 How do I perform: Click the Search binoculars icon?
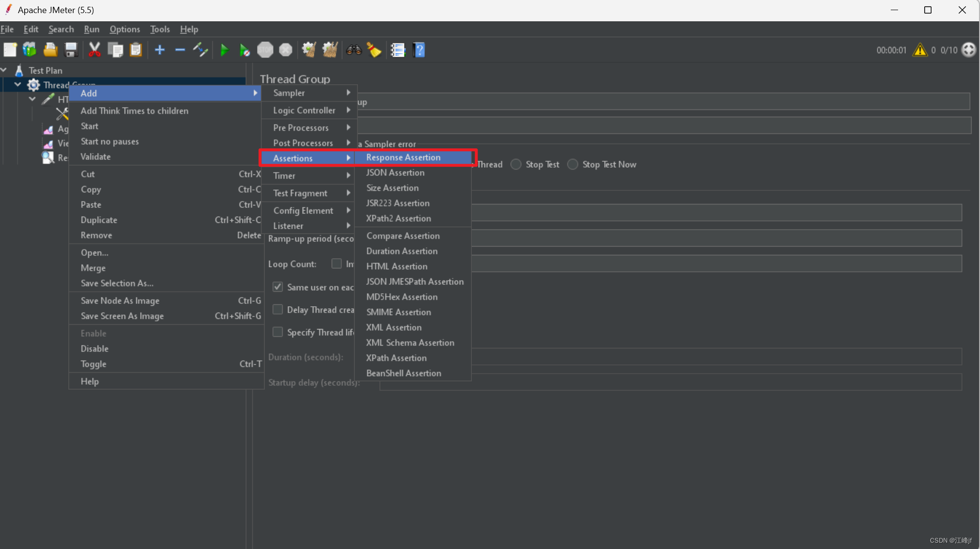tap(353, 50)
